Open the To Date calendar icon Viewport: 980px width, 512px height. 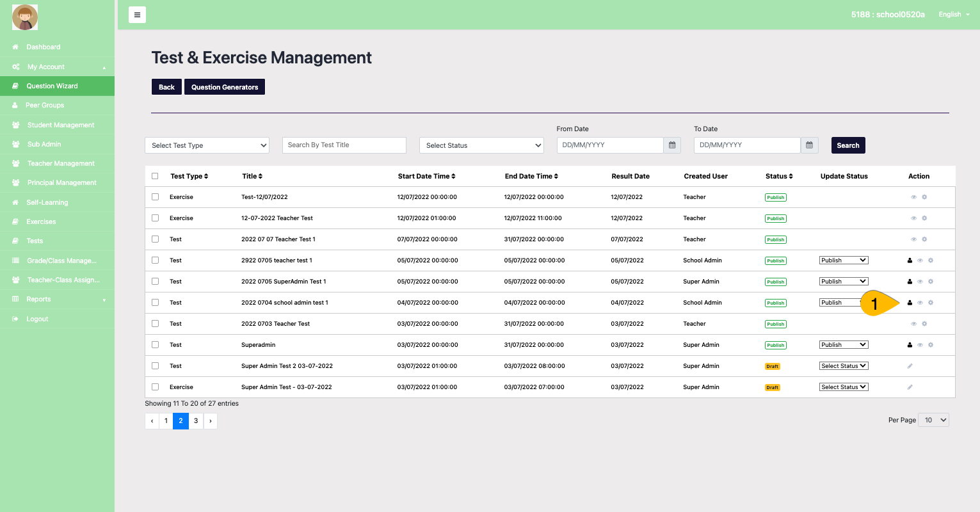[x=809, y=145]
